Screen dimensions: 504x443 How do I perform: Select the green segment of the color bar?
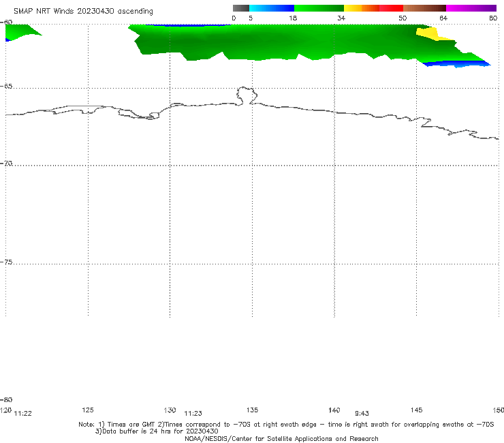click(319, 8)
